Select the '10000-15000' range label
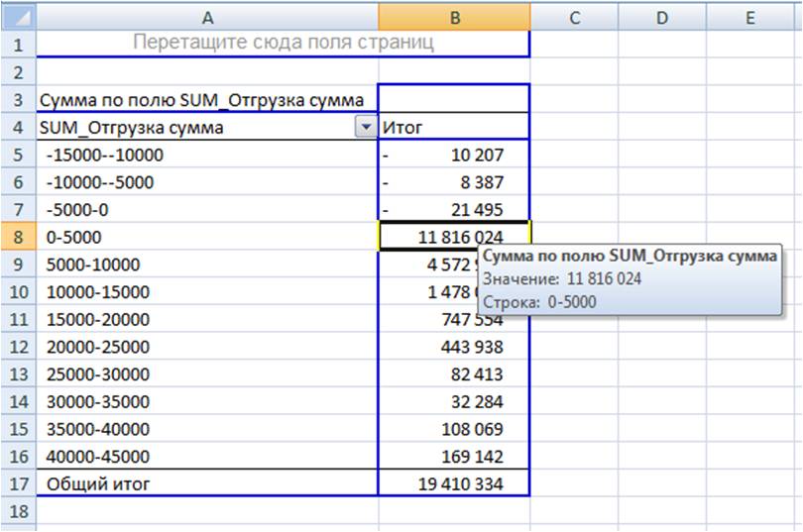This screenshot has height=532, width=803. coord(207,291)
